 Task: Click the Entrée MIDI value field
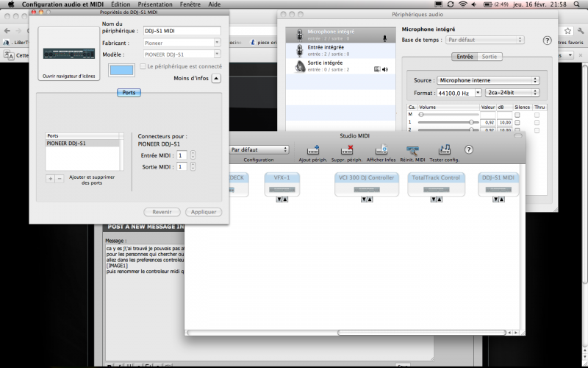click(x=182, y=155)
